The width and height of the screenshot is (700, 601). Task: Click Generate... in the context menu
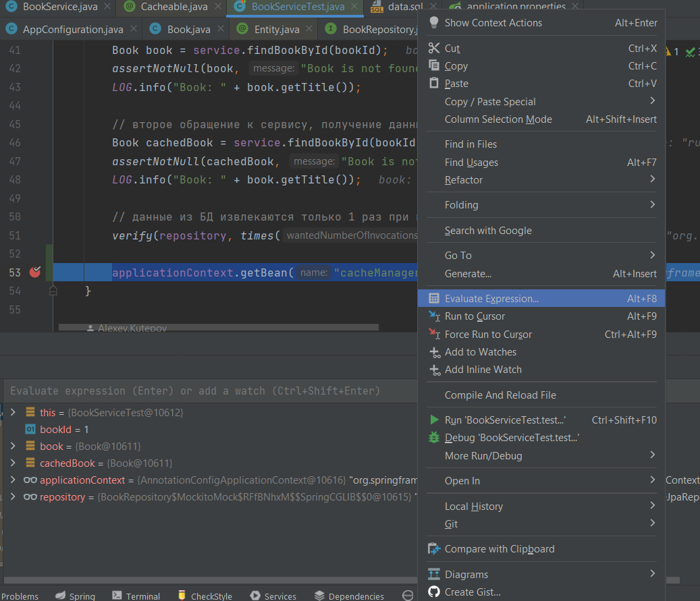(541, 273)
